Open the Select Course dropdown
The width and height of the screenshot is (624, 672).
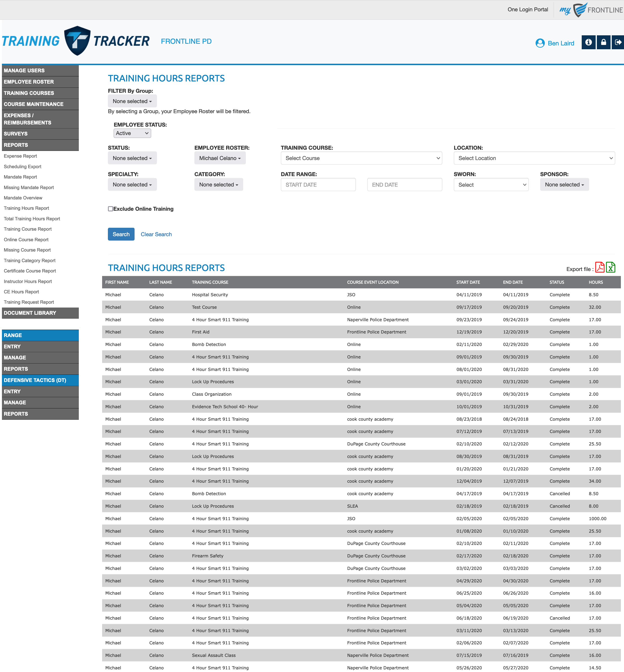(361, 158)
